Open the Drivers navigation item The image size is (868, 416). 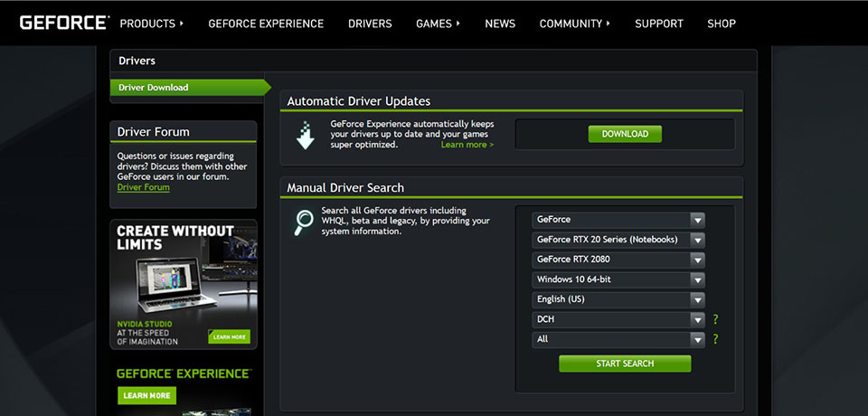tap(370, 24)
